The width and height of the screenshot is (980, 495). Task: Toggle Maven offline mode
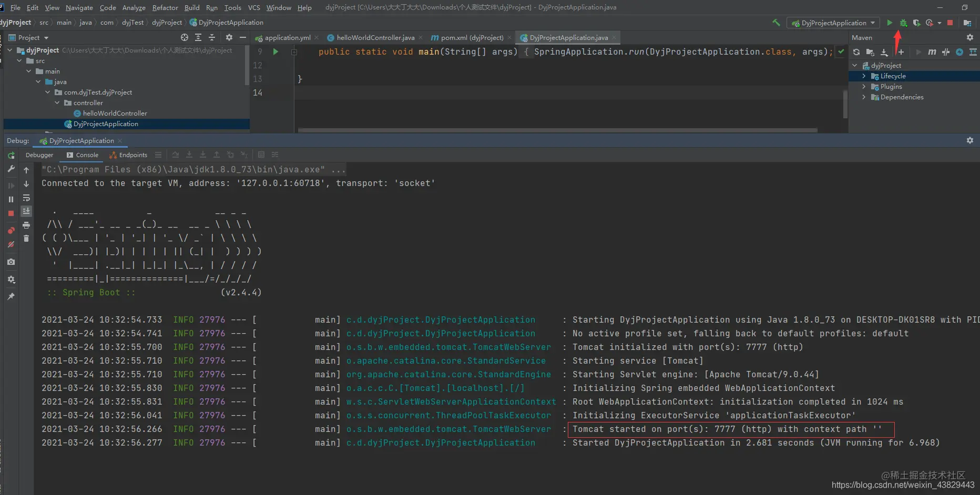tap(959, 52)
